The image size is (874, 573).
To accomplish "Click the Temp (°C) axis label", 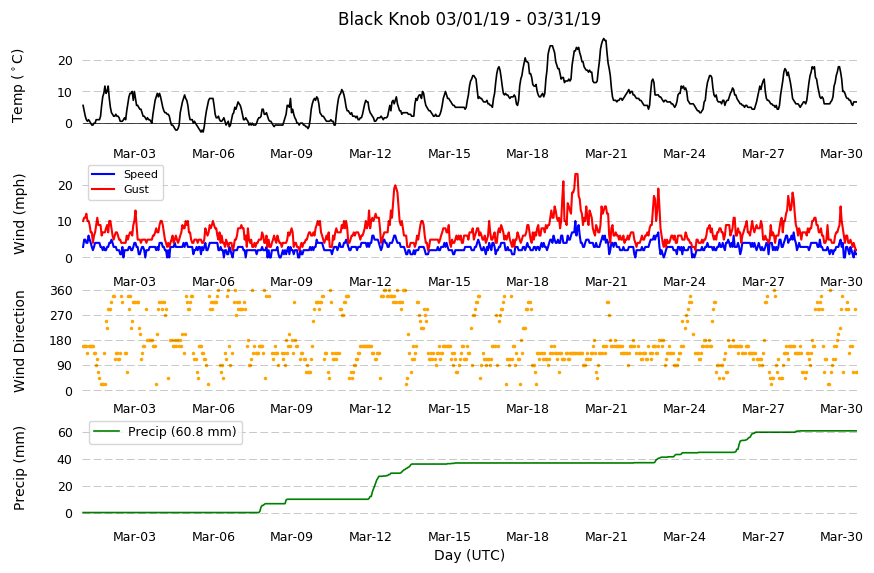I will [18, 86].
